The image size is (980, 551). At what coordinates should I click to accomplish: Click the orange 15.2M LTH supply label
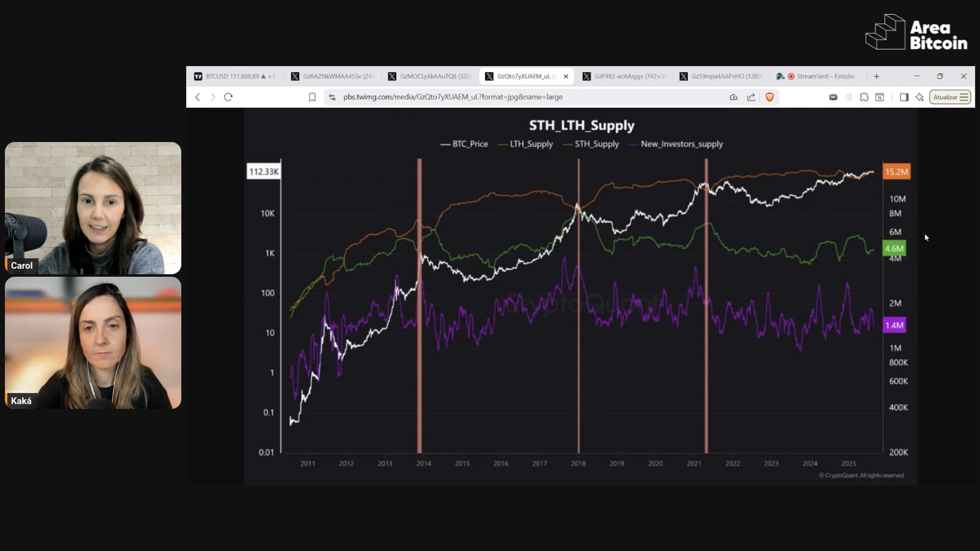896,171
